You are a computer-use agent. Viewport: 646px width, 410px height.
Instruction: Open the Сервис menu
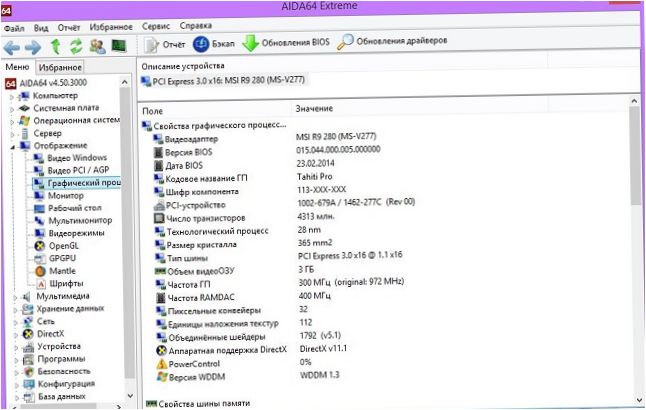click(x=156, y=26)
